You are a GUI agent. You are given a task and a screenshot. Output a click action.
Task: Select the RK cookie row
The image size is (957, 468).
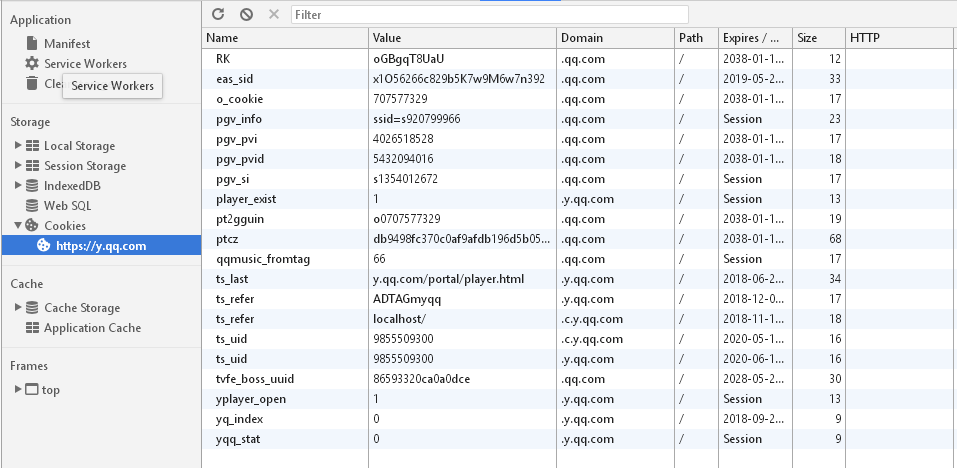(x=579, y=59)
